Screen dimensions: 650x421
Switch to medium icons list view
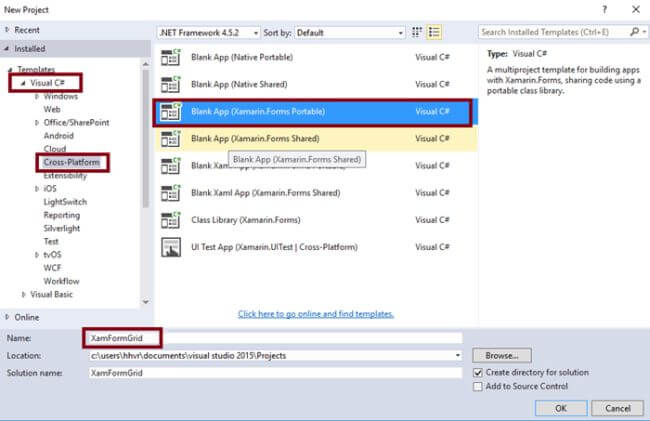[x=434, y=32]
